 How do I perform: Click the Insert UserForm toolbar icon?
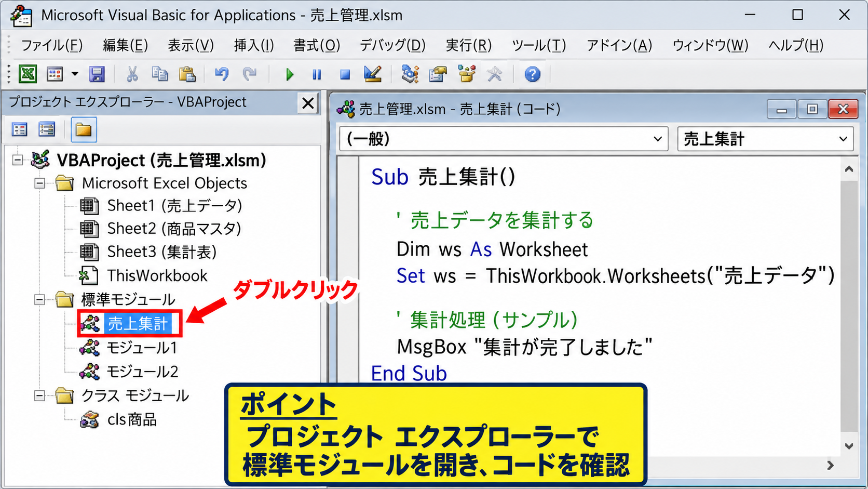coord(55,74)
